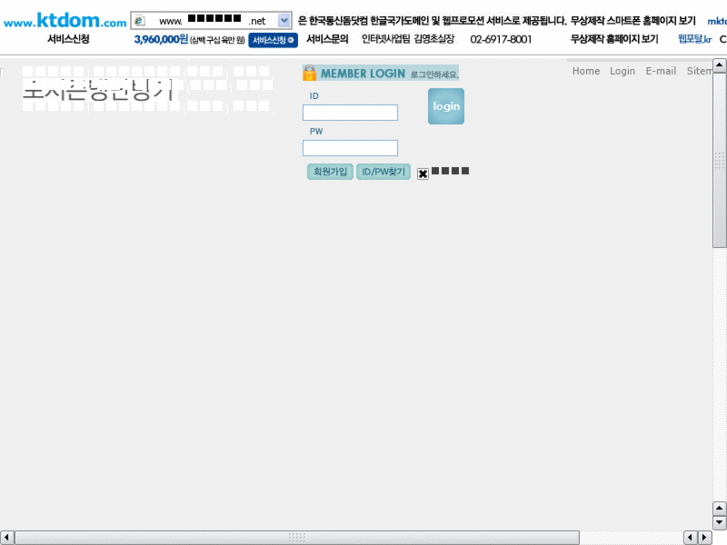Click the price text 3,960,000원

tap(161, 39)
